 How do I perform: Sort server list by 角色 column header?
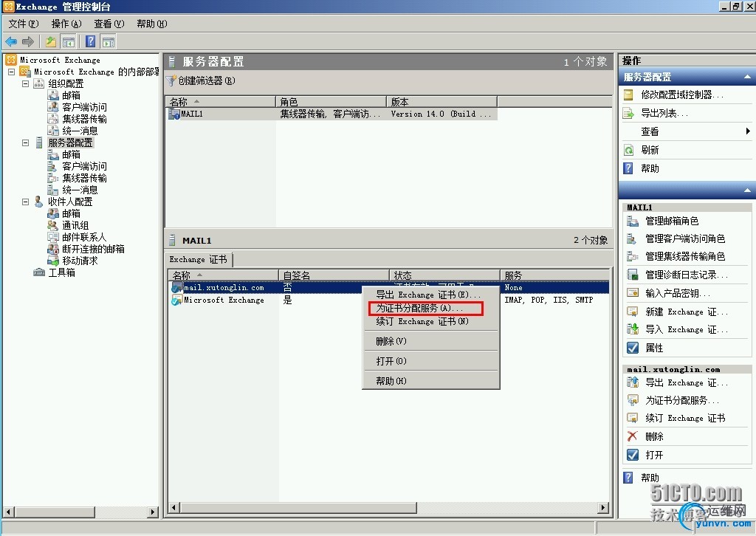331,102
